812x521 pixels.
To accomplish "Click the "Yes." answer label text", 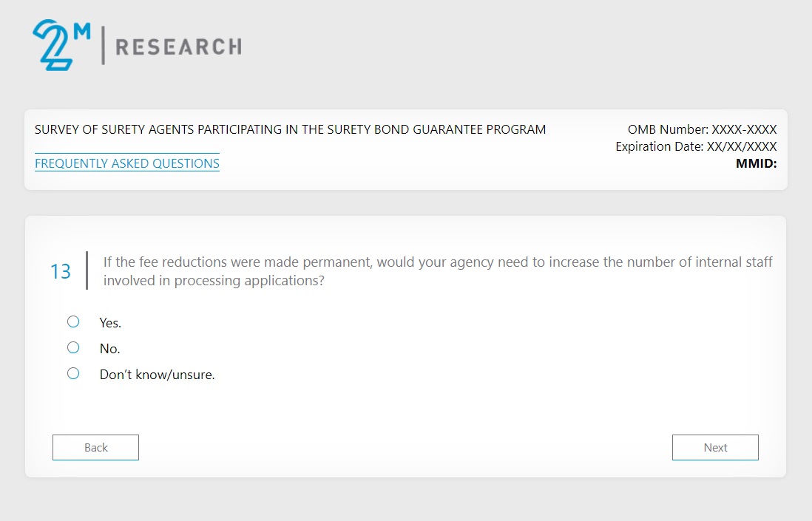I will [x=110, y=323].
